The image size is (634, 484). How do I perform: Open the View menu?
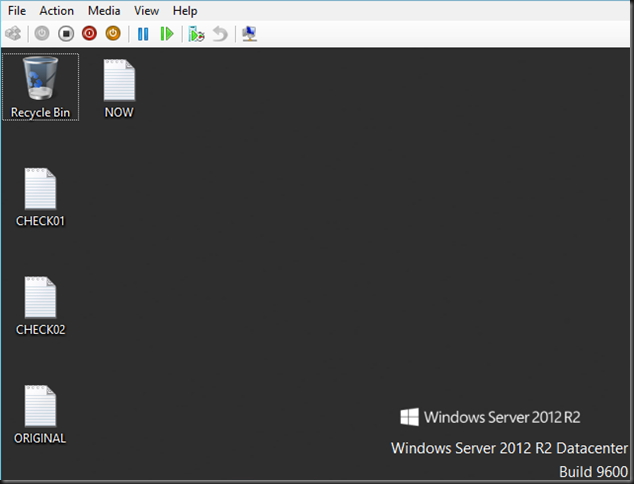point(146,11)
